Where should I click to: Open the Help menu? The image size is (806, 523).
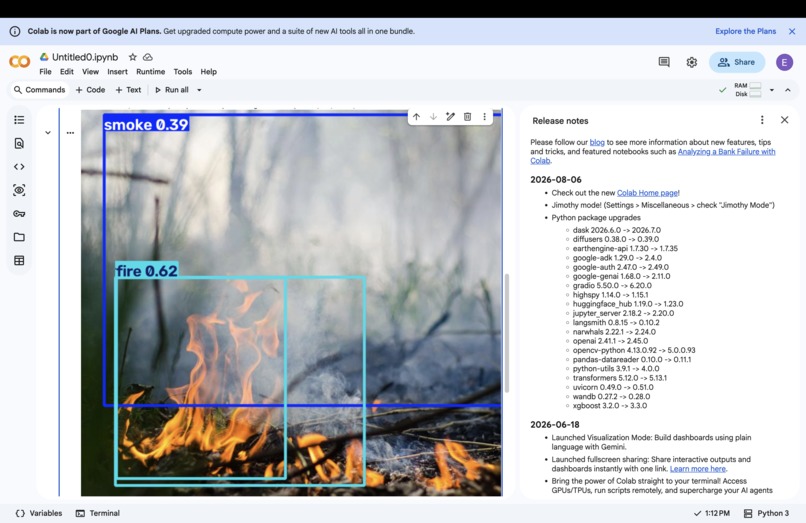tap(208, 72)
